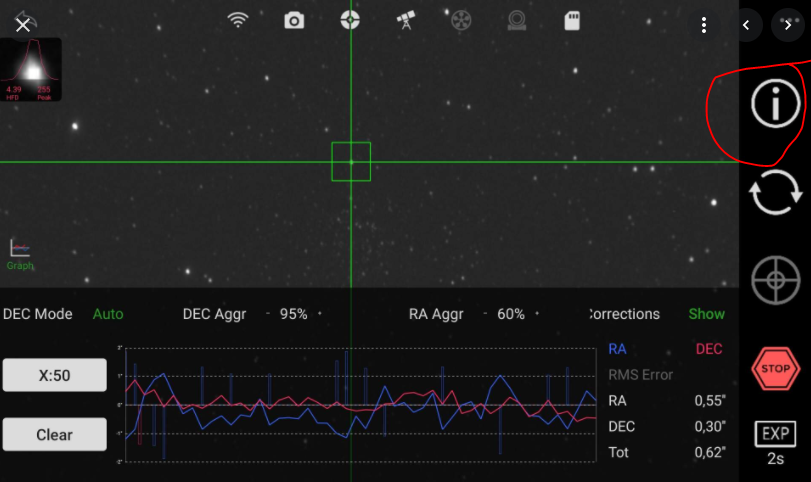Decrease RA Aggr with minus

[485, 313]
